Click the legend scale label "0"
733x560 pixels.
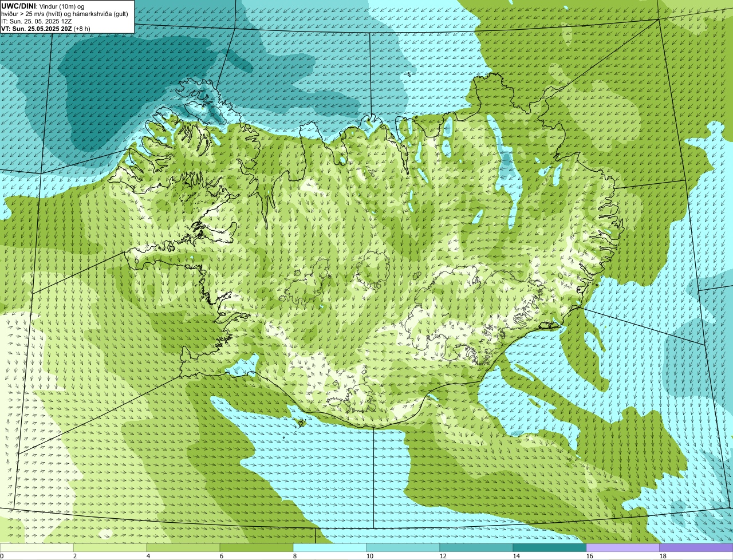click(x=2, y=556)
